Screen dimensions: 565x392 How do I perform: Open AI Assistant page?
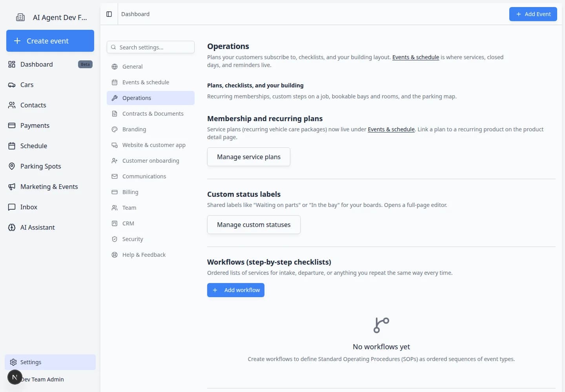[50, 227]
